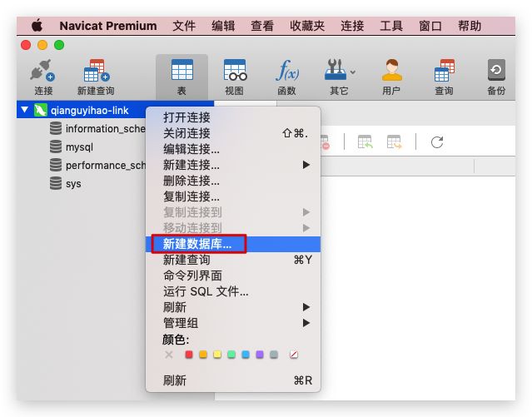Click the circular refresh icon in object toolbar
This screenshot has height=417, width=532.
coord(437,141)
